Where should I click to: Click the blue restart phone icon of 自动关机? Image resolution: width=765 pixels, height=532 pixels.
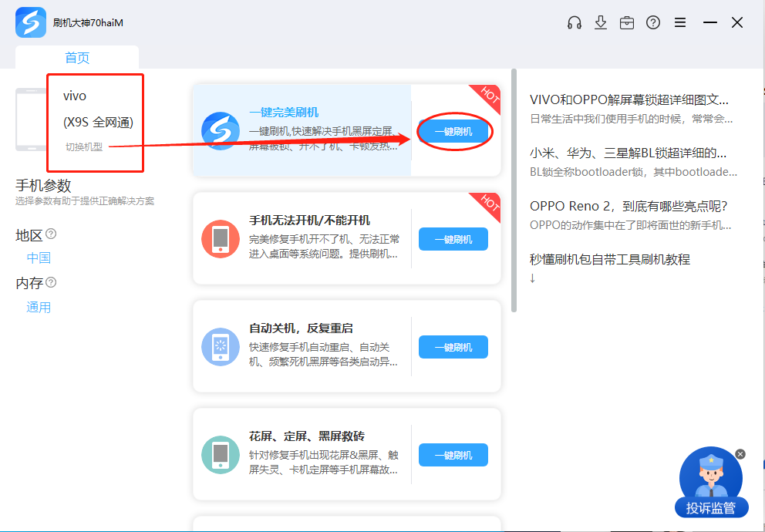pyautogui.click(x=221, y=347)
